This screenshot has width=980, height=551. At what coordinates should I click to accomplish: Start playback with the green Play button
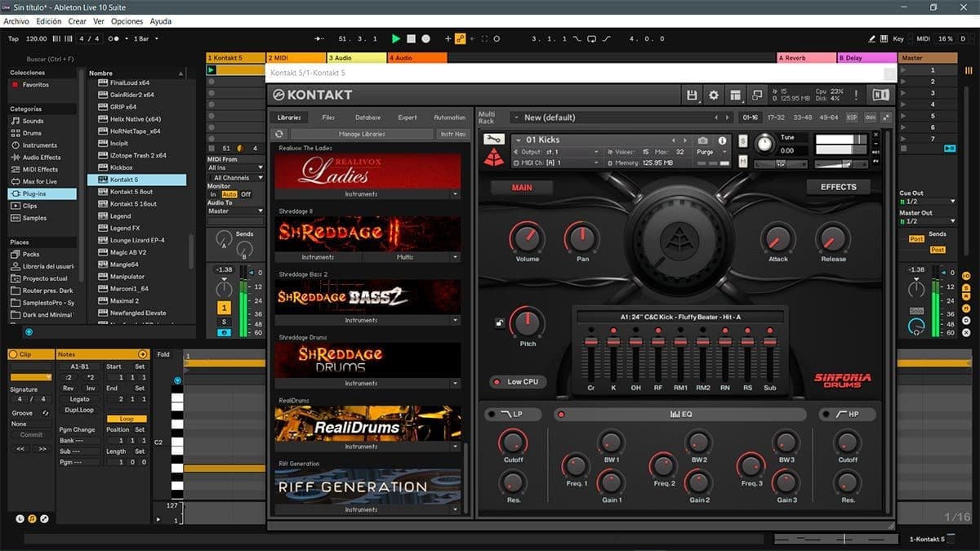point(396,38)
